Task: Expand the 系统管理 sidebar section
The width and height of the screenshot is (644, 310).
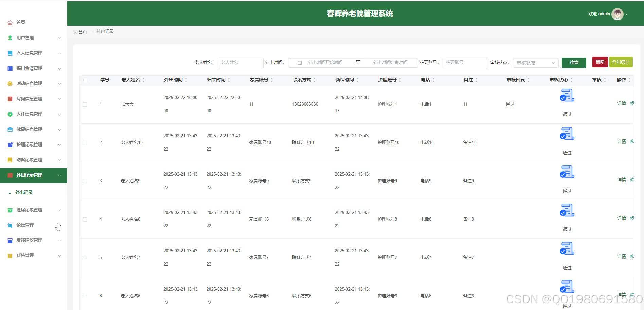Action: [x=25, y=255]
